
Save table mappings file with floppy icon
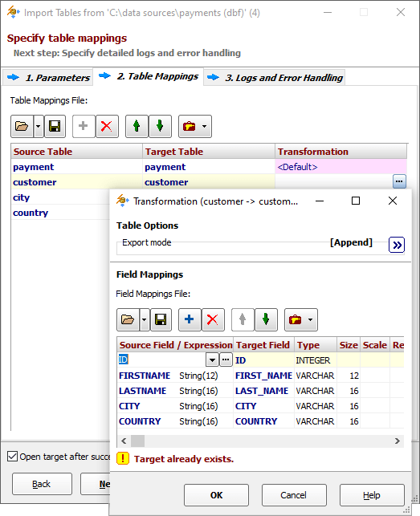(55, 126)
